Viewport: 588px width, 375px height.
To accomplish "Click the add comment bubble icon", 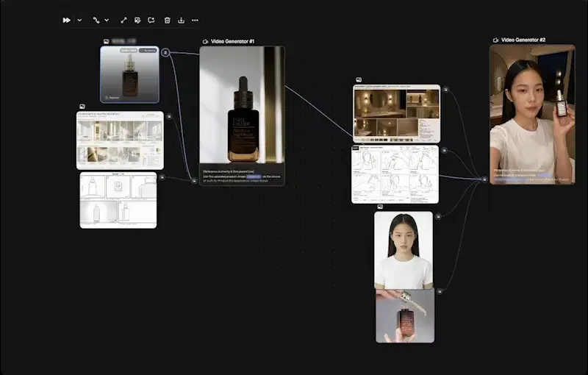I will click(151, 21).
